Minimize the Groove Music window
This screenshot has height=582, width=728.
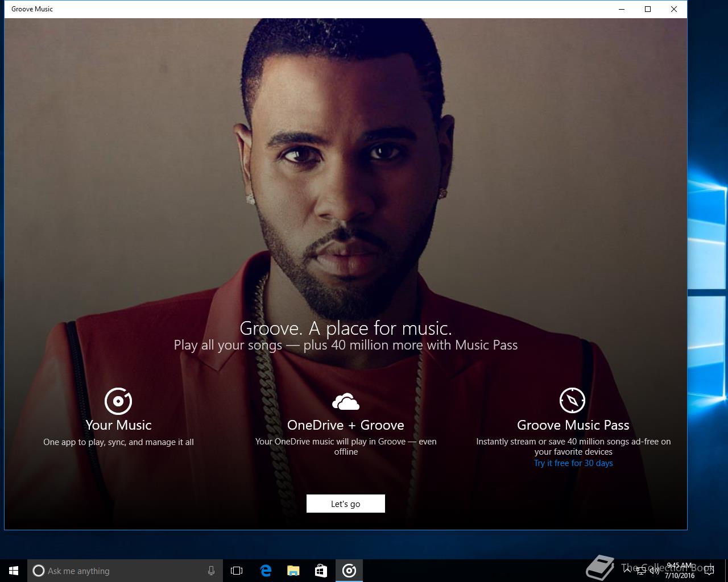coord(622,9)
